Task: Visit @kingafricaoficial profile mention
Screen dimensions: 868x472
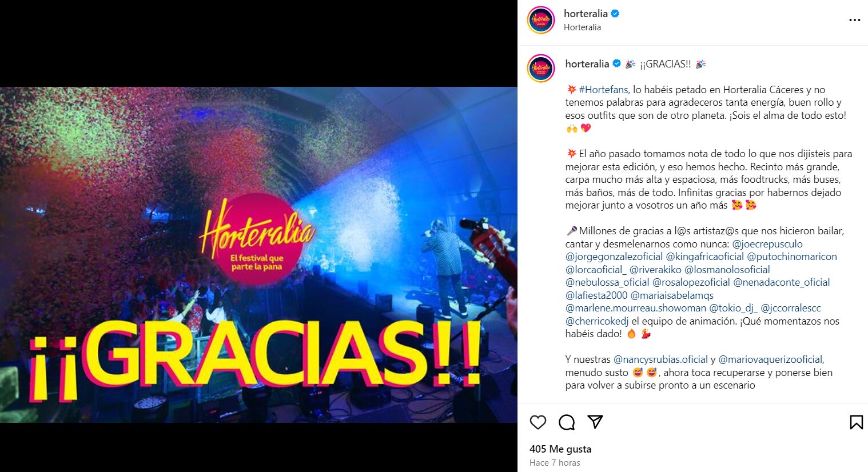Action: coord(705,257)
